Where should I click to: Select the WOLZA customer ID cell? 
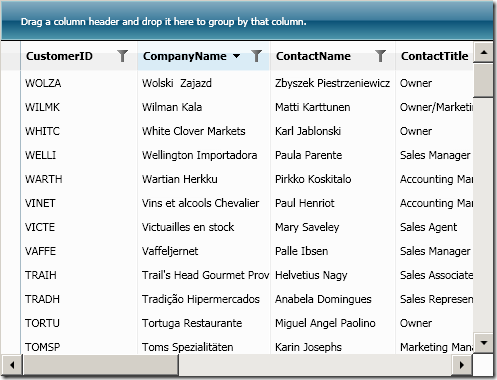pos(79,83)
